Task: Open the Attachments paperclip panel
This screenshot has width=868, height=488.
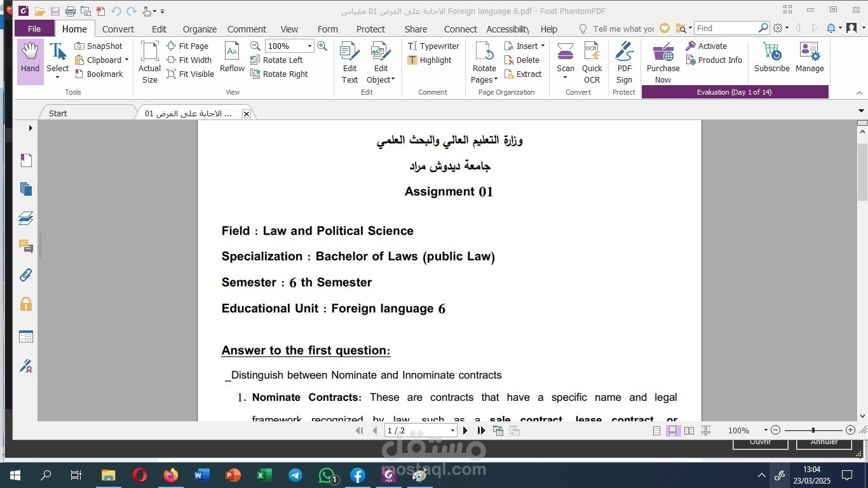Action: click(x=26, y=275)
